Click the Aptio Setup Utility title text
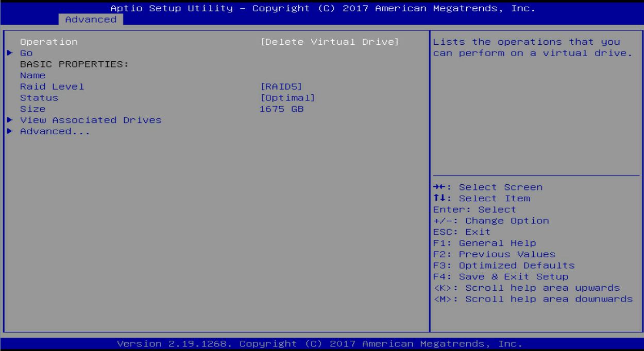 pos(323,8)
